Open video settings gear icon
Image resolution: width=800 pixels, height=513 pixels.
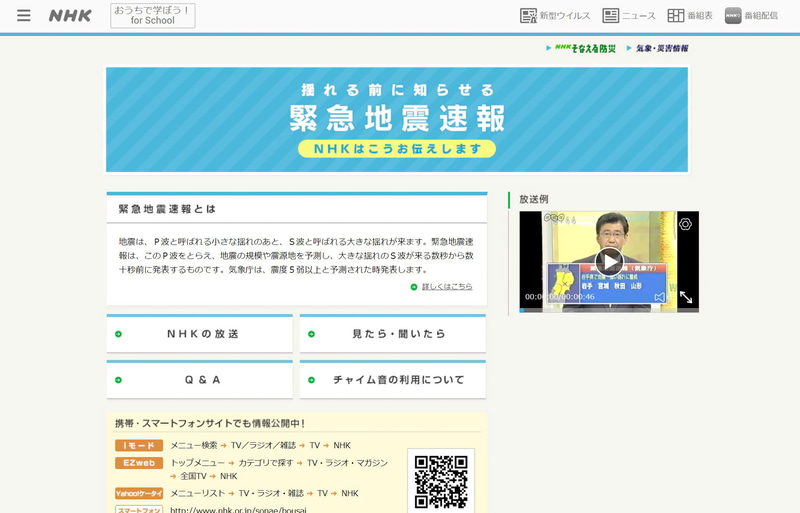pos(685,224)
